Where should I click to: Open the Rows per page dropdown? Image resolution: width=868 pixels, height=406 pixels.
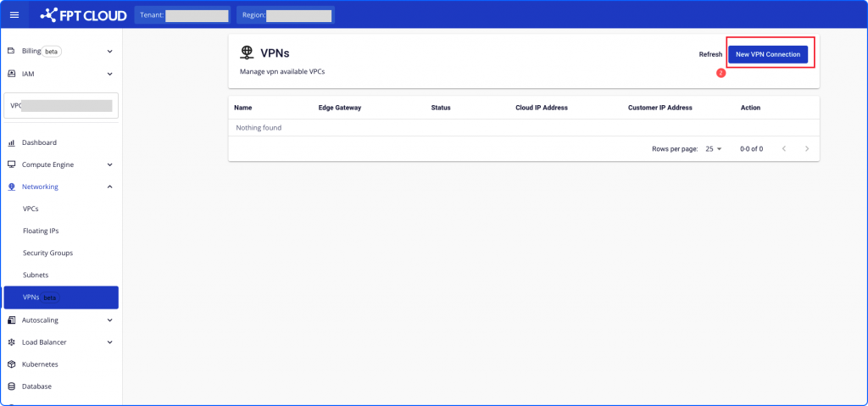(x=713, y=148)
